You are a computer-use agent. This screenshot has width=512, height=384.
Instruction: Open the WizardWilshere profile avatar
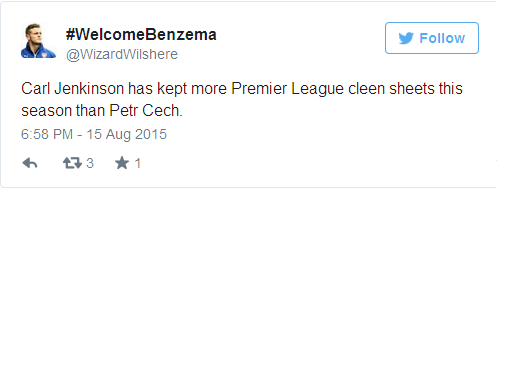point(38,41)
